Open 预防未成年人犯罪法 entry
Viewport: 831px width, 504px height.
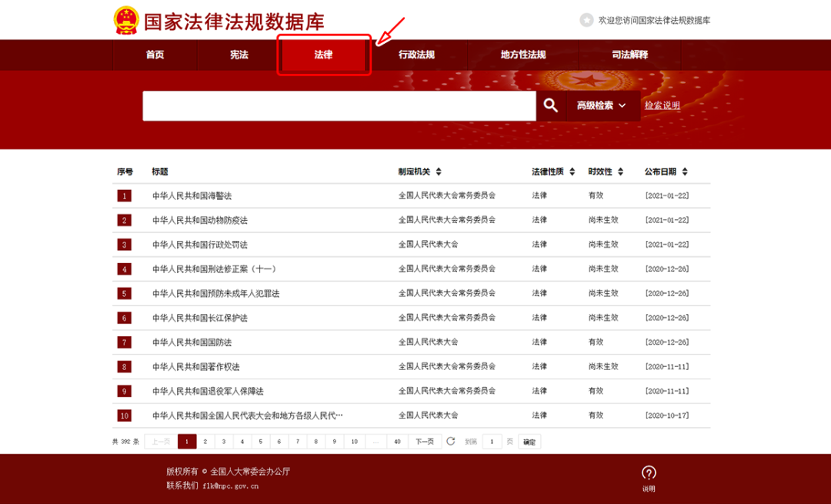(215, 294)
